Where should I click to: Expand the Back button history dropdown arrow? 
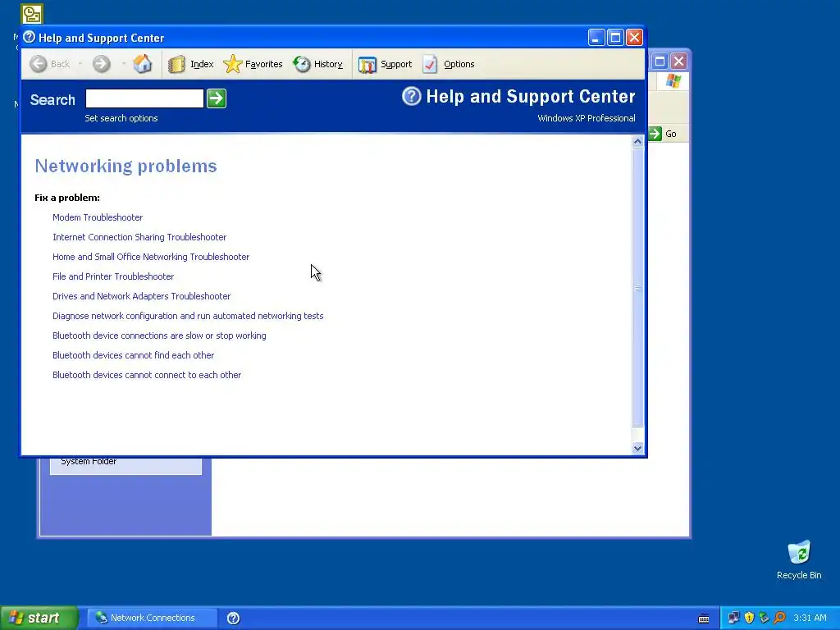coord(80,64)
